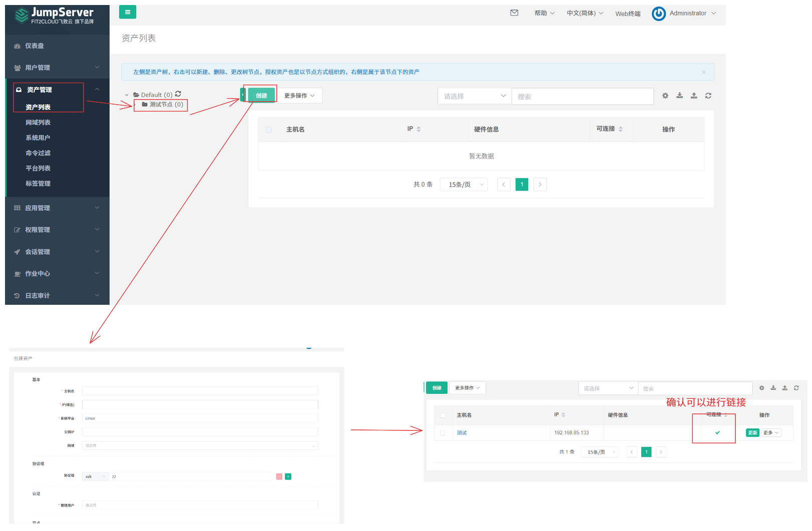Select 系统用户 from the sidebar menu

click(38, 138)
